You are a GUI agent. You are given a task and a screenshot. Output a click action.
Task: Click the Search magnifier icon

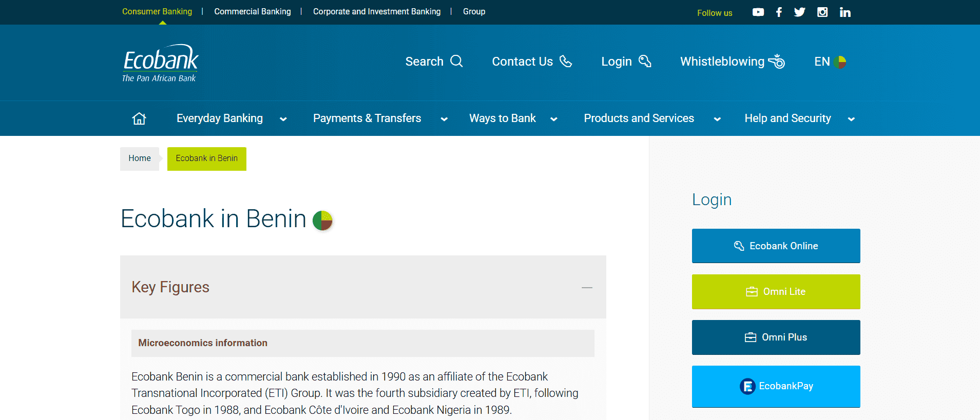tap(456, 62)
